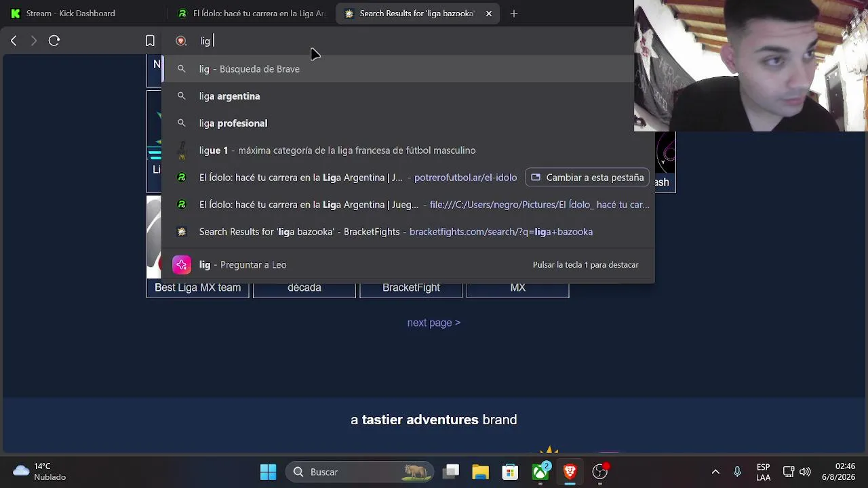Choose the 'liga argentina' suggestion

coord(408,96)
